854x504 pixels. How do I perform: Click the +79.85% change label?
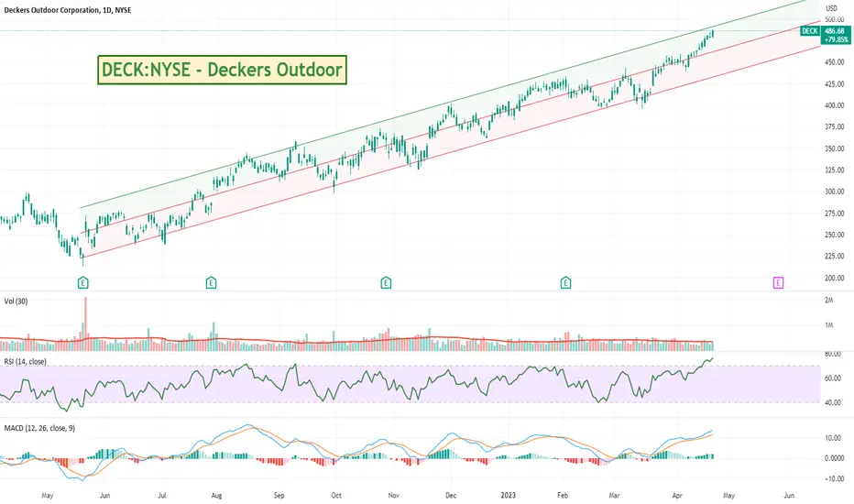836,39
